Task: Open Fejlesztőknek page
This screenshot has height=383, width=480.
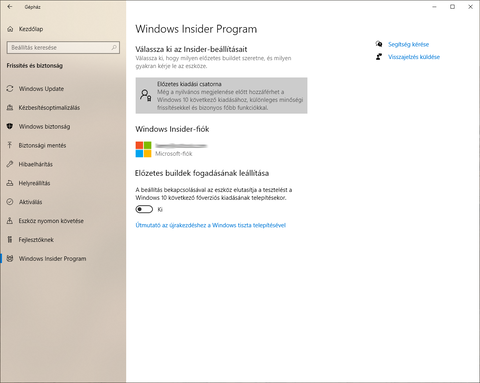Action: [63, 240]
